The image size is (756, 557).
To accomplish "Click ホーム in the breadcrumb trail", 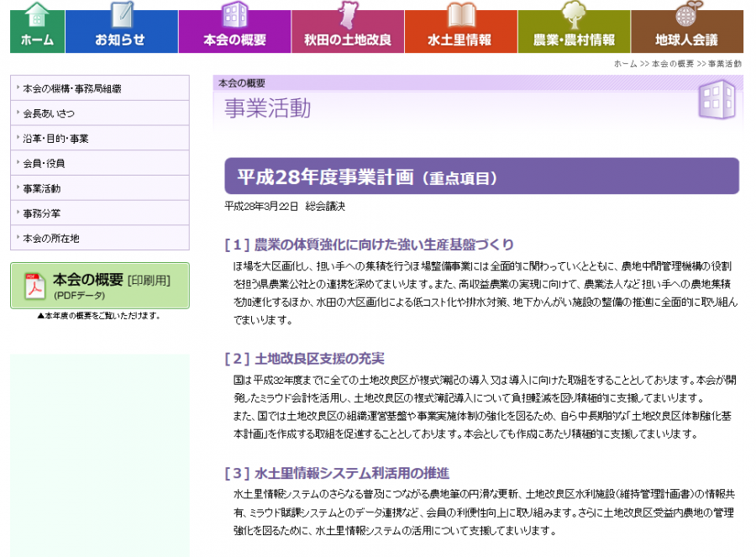I will 626,64.
